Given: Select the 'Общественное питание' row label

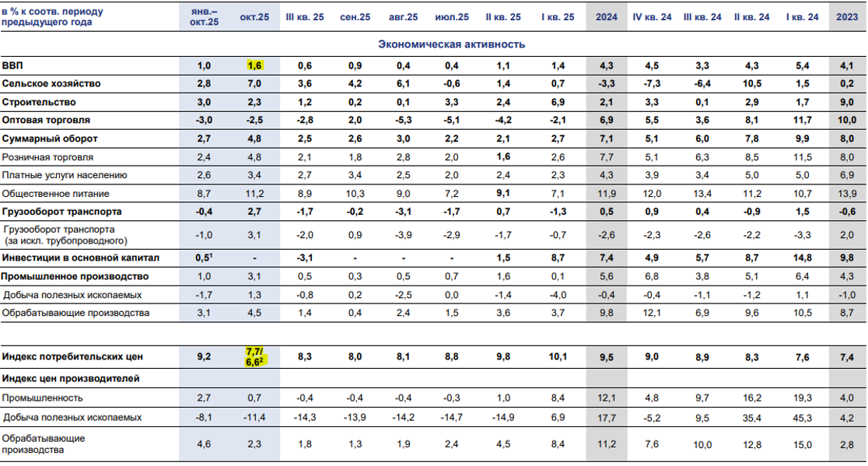Looking at the screenshot, I should (x=56, y=193).
